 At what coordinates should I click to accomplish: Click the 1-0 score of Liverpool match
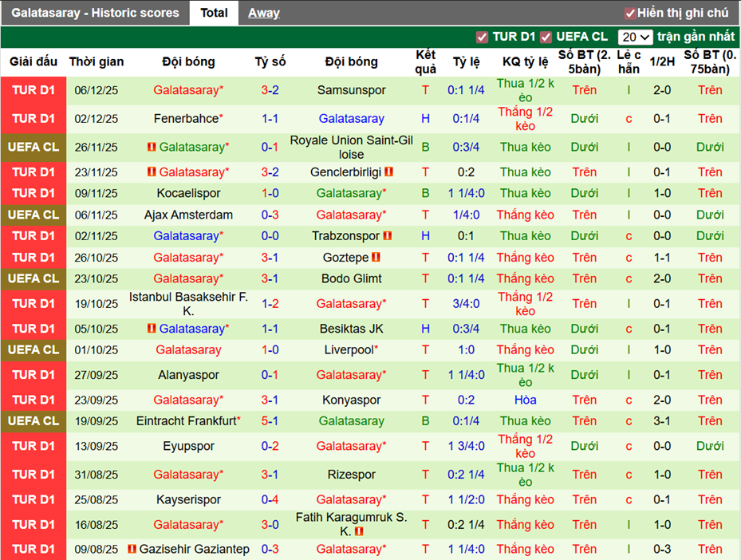[270, 349]
